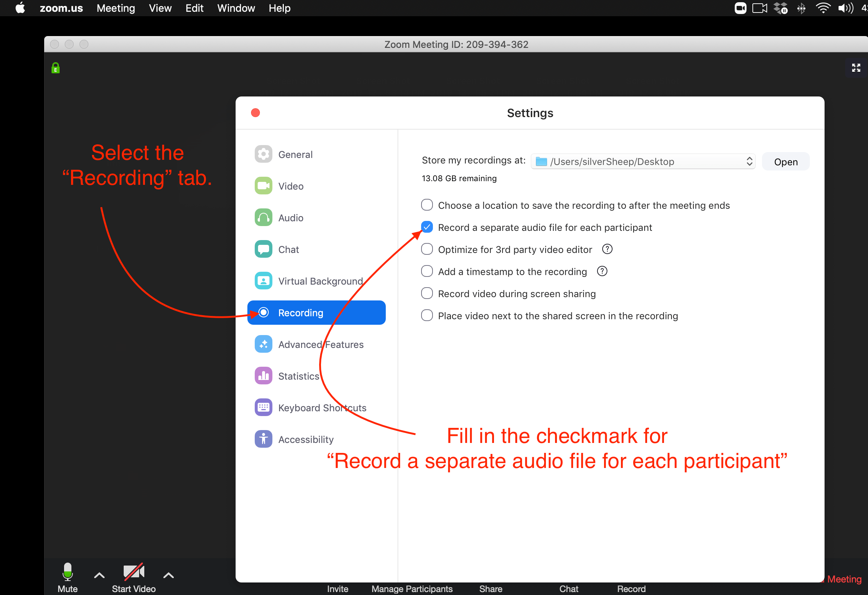
Task: Open Accessibility settings
Action: (306, 439)
